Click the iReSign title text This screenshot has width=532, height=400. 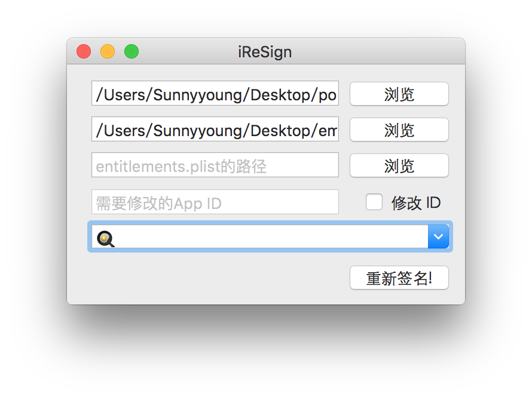tap(265, 52)
